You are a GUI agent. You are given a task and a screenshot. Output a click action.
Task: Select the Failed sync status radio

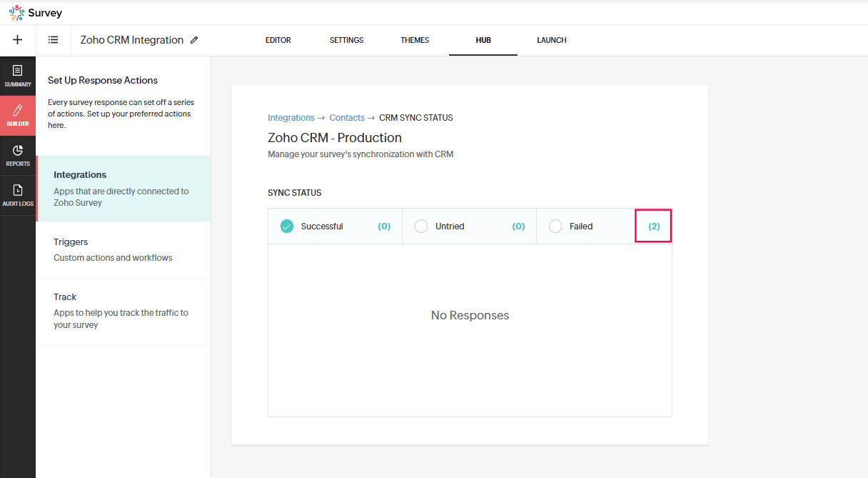click(x=555, y=226)
